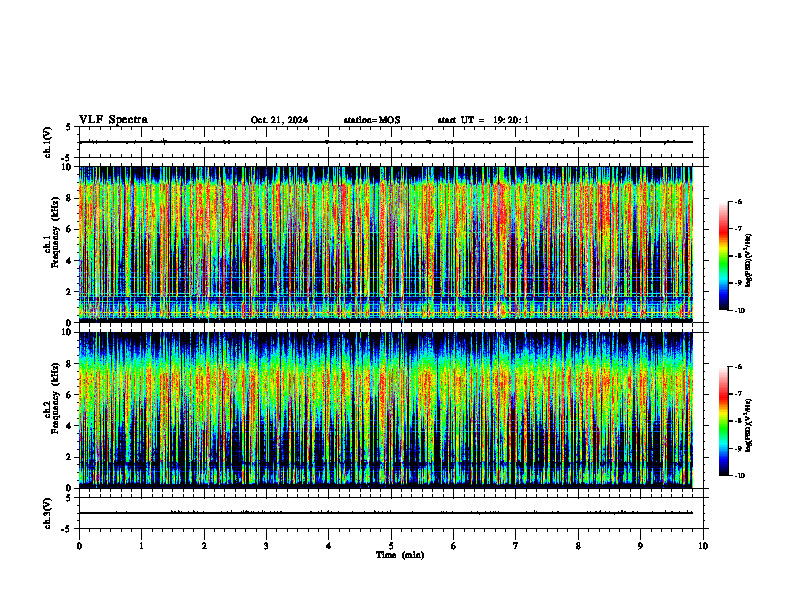Click the "ch.3(V)" waveform axis label

[x=48, y=513]
